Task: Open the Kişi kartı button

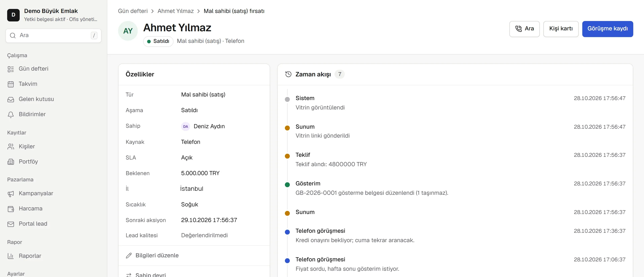Action: pos(561,29)
